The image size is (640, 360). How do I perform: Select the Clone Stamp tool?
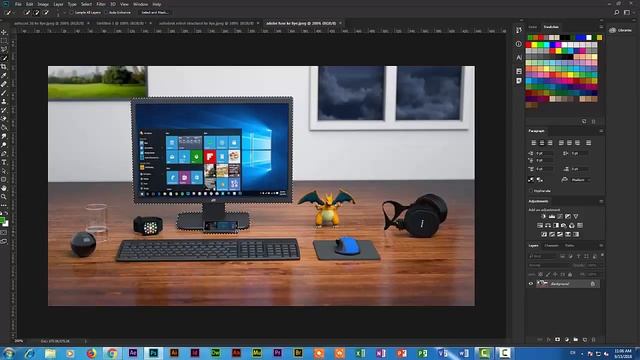4,102
